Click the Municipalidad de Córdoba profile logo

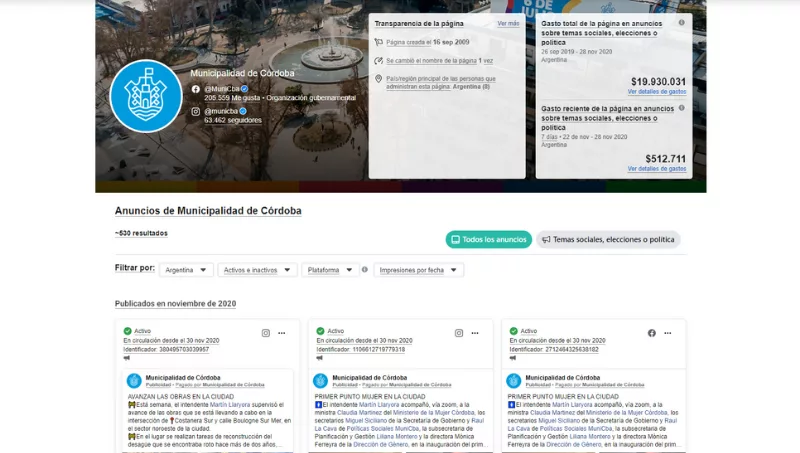pyautogui.click(x=146, y=96)
